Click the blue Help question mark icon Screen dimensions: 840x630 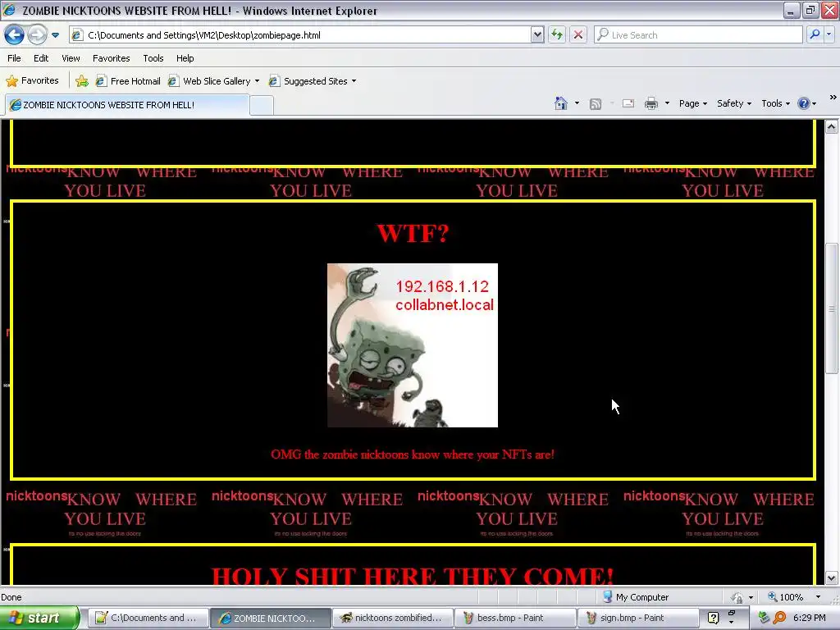[x=804, y=103]
